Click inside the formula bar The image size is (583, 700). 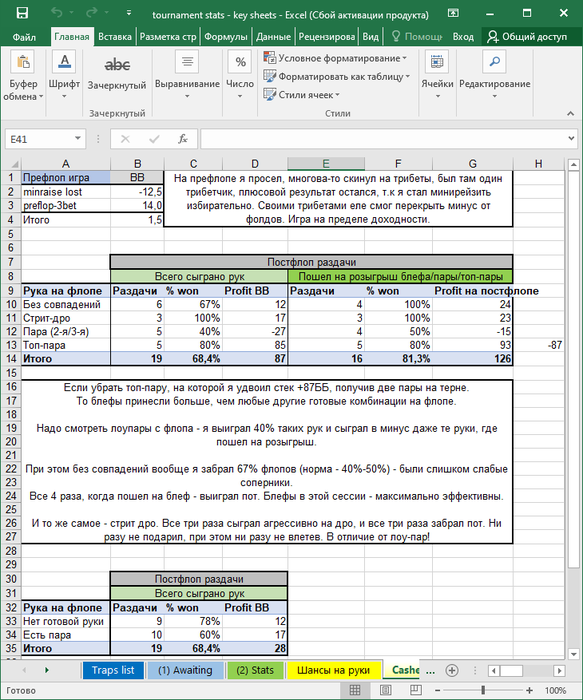click(383, 139)
